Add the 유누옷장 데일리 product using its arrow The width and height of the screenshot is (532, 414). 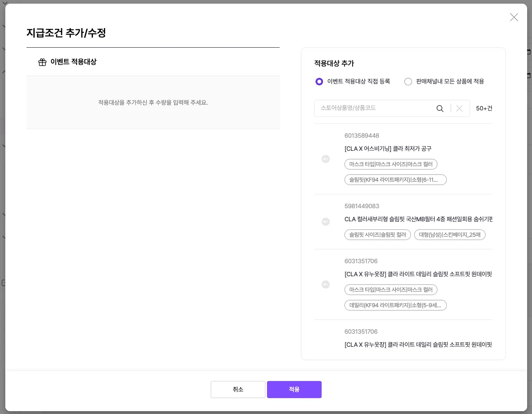[326, 284]
